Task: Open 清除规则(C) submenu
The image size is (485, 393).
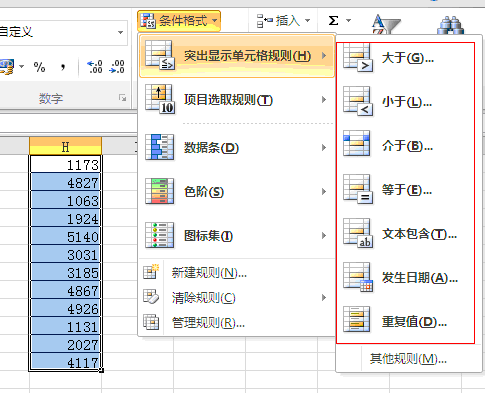Action: coord(237,298)
